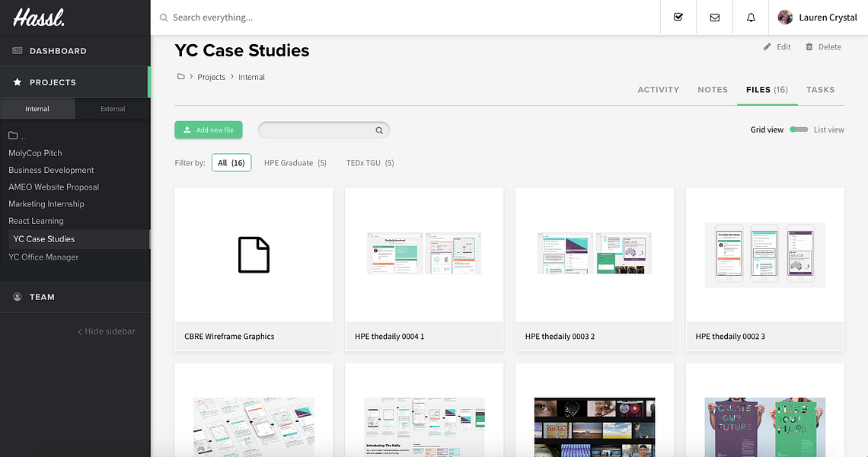Click the Hassl logo
868x457 pixels.
[x=39, y=18]
